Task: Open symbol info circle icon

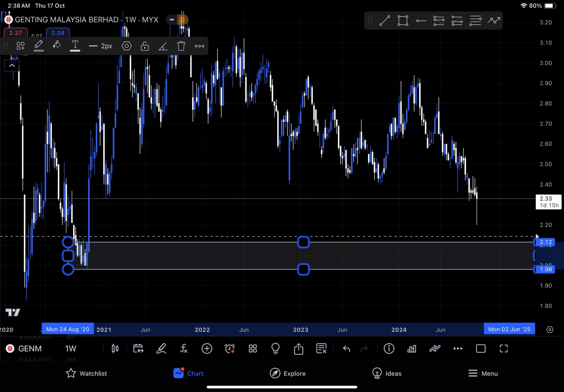Action: [x=389, y=349]
